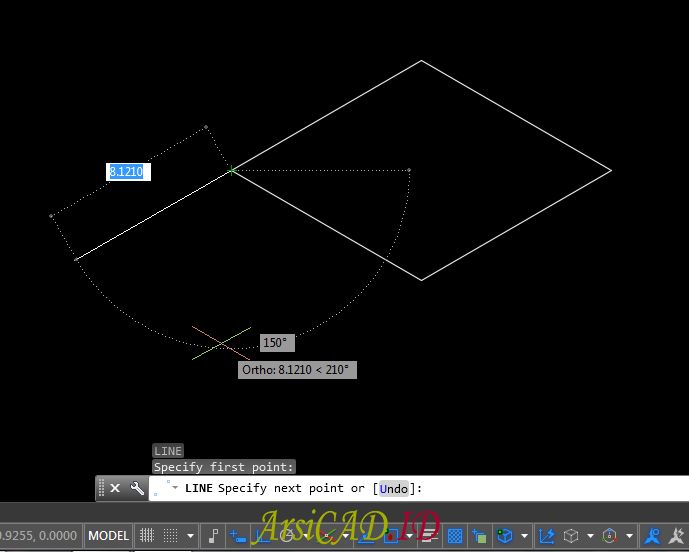
Task: Click the 8.1210 dynamic length field
Action: tap(128, 171)
